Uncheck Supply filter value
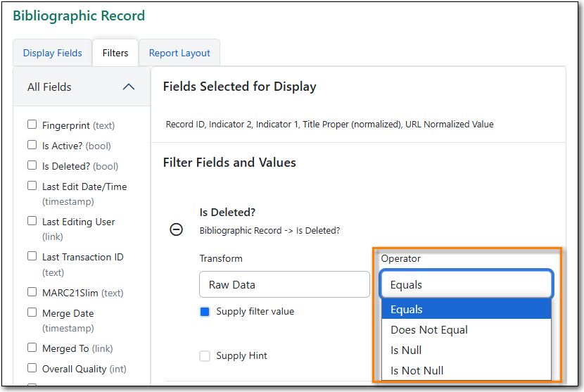 [x=205, y=312]
